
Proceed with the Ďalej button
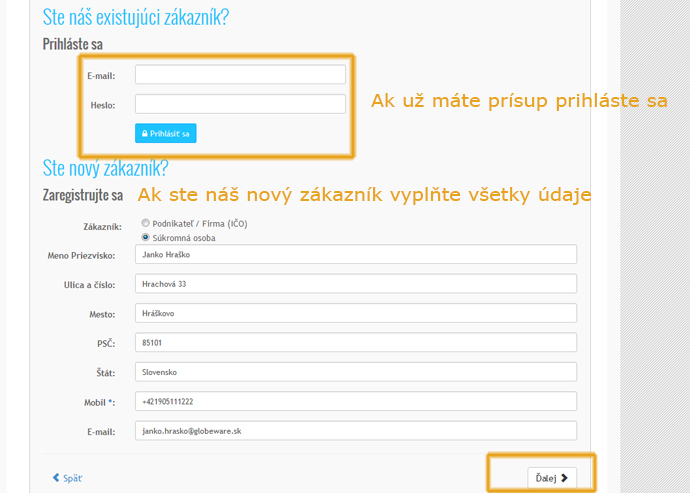[552, 478]
